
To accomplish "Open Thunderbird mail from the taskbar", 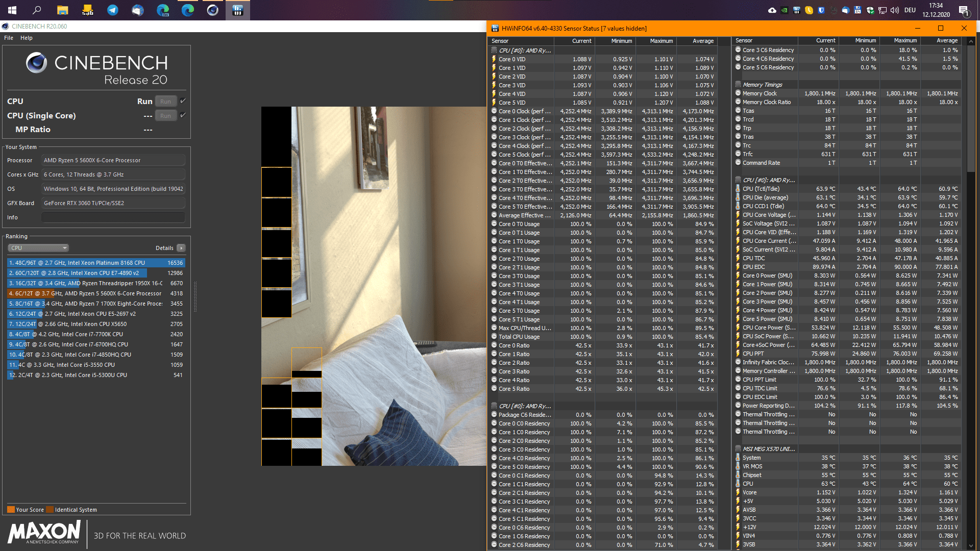I will tap(137, 10).
